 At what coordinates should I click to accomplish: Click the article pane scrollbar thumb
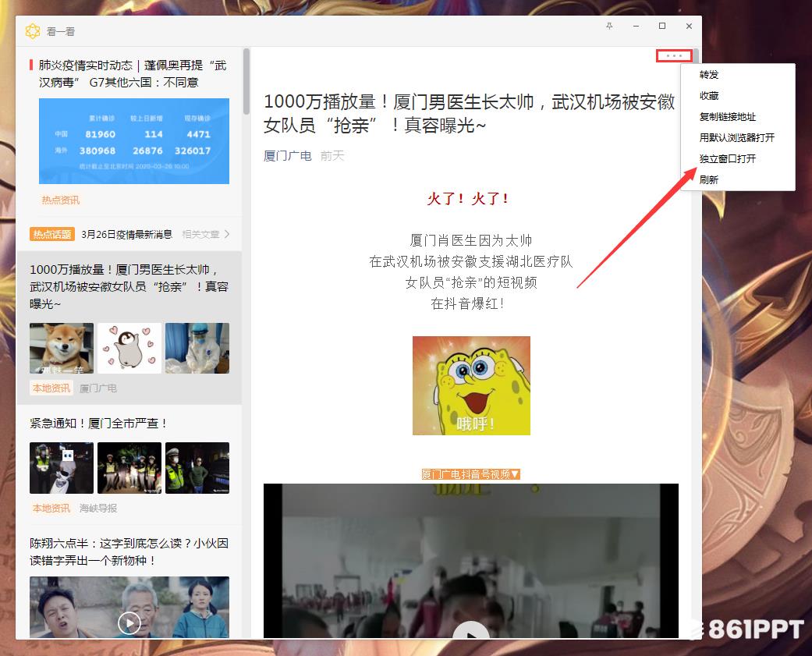coord(696,56)
